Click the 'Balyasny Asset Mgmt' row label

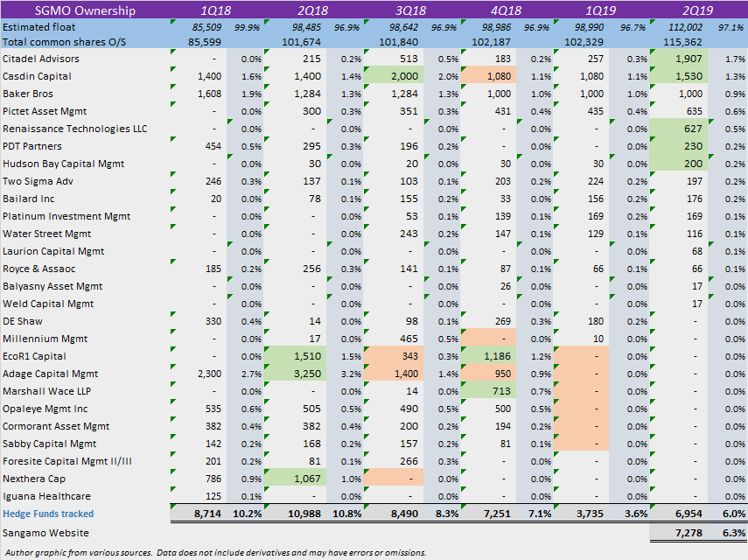pos(52,286)
